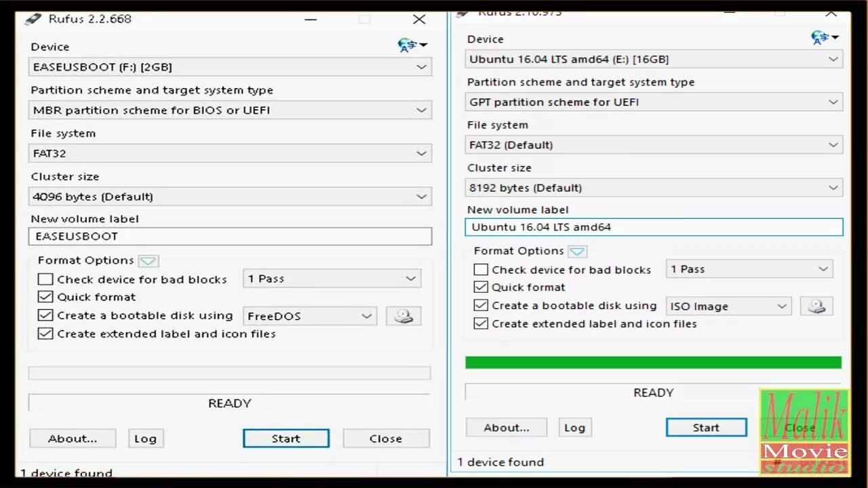The image size is (868, 488).
Task: Click About... button in right Rufus window
Action: (x=507, y=428)
